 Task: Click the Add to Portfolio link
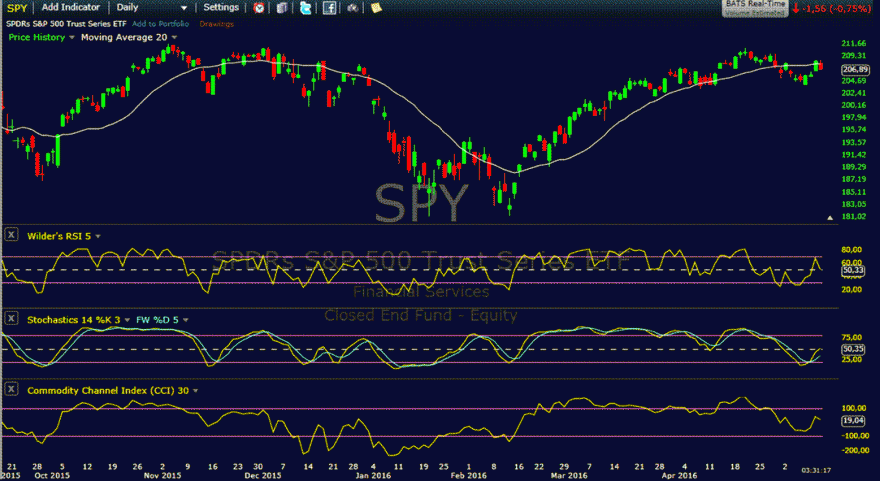160,24
